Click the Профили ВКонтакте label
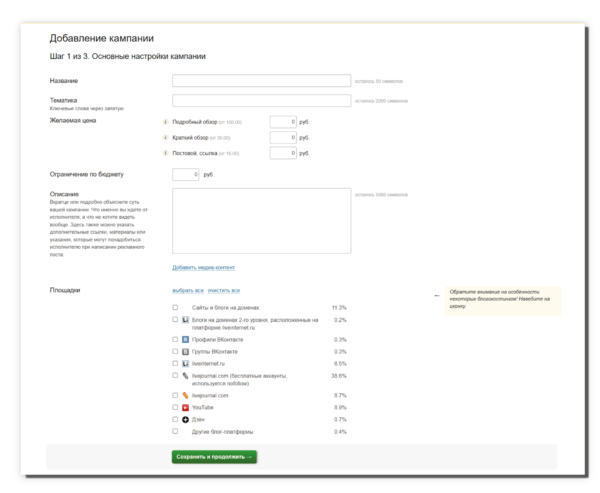 pyautogui.click(x=217, y=340)
